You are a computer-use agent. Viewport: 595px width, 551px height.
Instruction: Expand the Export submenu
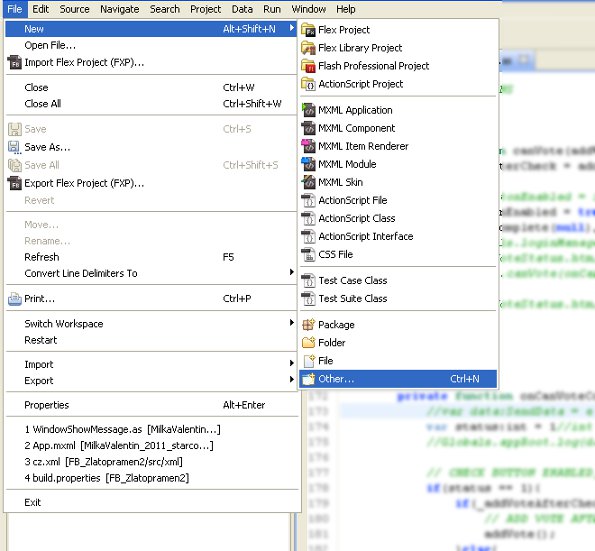[x=291, y=379]
